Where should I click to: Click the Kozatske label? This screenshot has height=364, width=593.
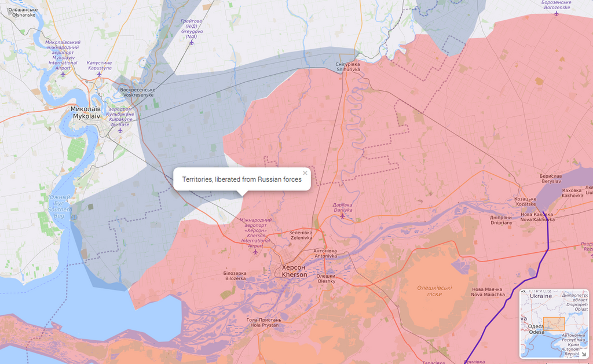(525, 201)
